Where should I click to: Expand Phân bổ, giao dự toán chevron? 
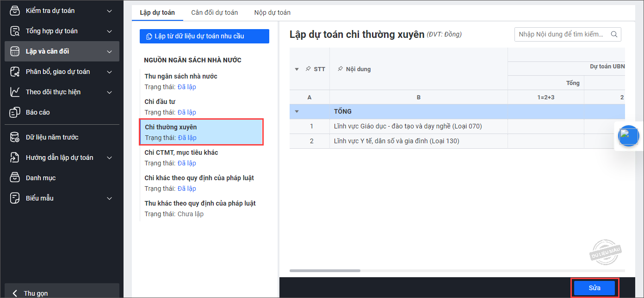[x=109, y=72]
